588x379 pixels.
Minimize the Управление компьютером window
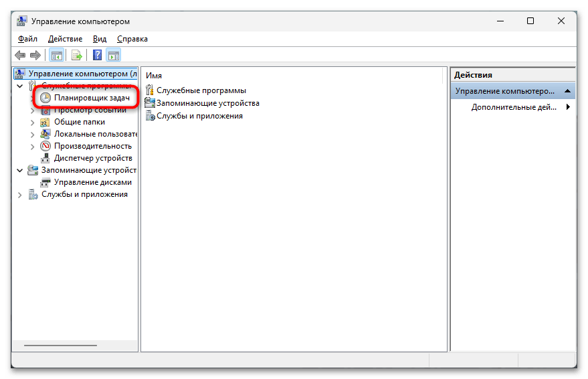click(500, 21)
